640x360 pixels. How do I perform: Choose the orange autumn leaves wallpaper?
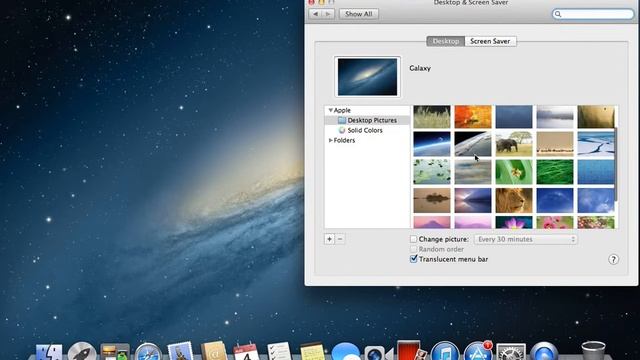pos(473,117)
